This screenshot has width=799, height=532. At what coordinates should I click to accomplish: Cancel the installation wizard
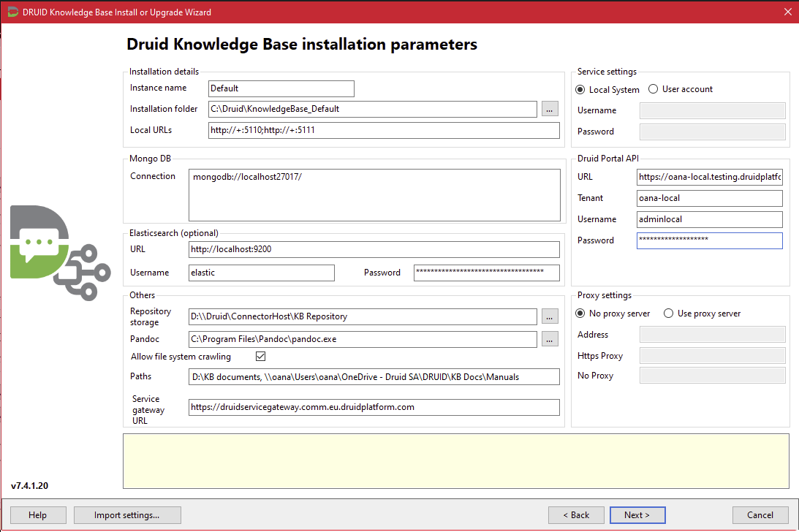tap(760, 515)
